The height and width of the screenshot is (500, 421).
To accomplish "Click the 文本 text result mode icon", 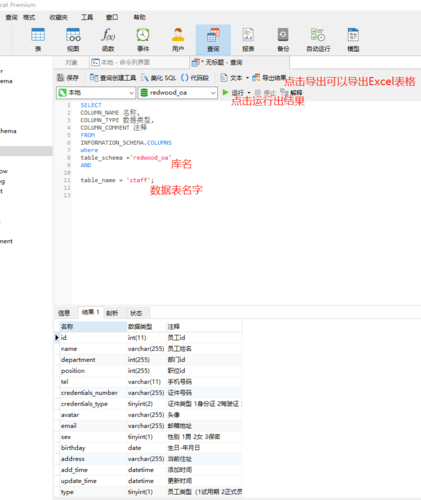I will (x=232, y=78).
